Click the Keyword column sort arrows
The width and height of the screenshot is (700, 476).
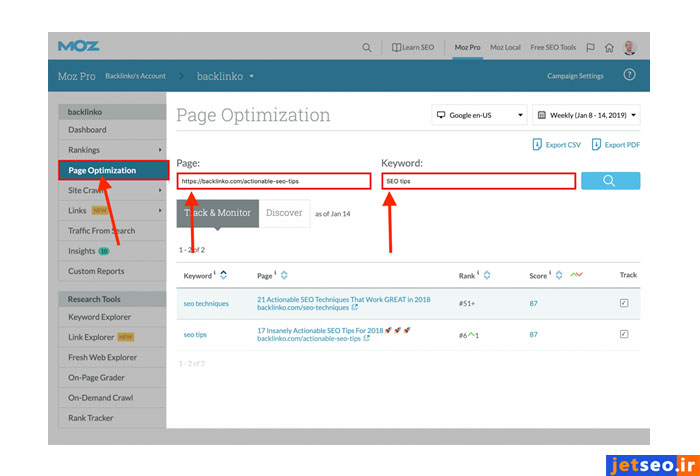click(223, 275)
